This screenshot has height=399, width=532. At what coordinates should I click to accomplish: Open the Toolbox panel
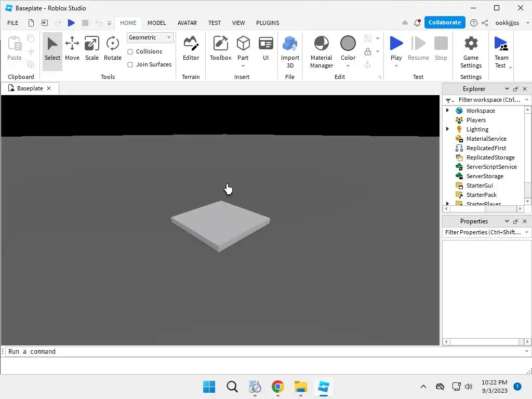click(x=220, y=48)
